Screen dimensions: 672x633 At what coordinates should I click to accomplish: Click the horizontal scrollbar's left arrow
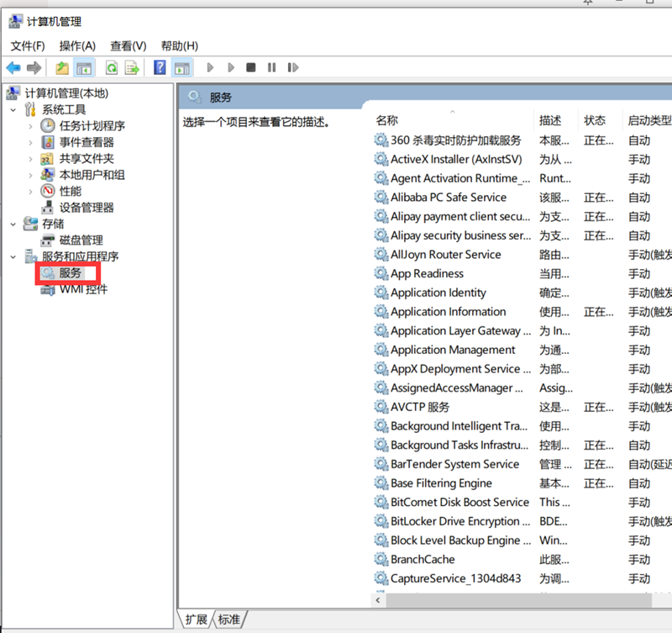pos(378,600)
